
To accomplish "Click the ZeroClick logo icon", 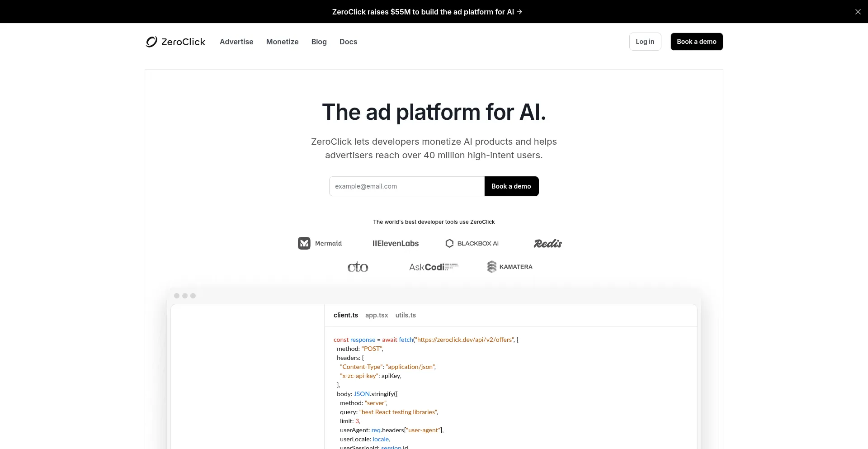I will pyautogui.click(x=151, y=42).
